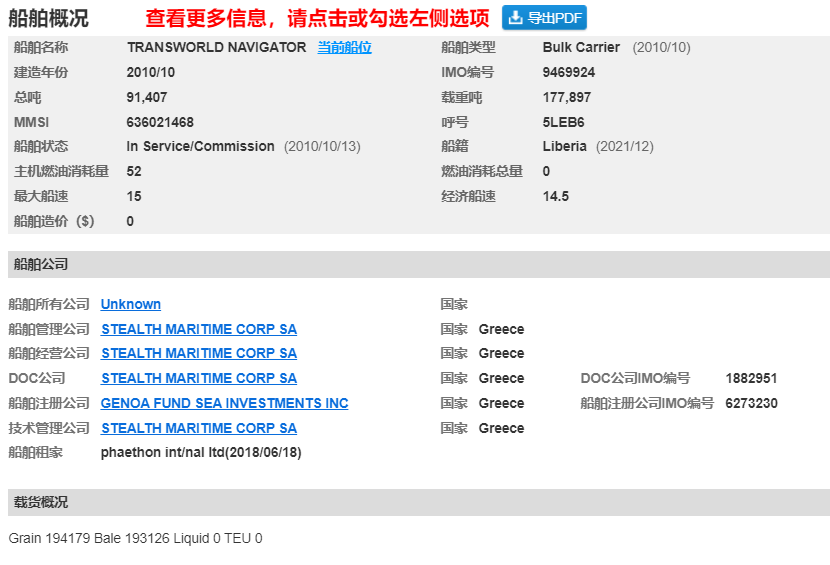Open the 当前船位 current position link
This screenshot has width=830, height=565.
(x=344, y=47)
